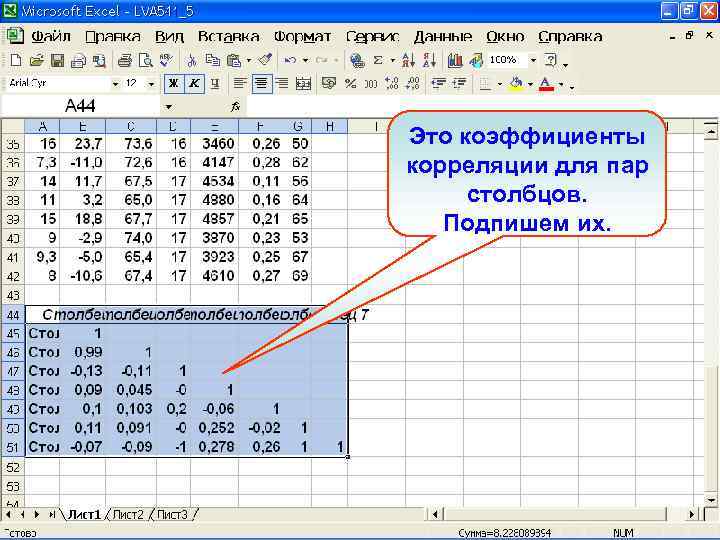Apply percent style to cells

point(350,84)
